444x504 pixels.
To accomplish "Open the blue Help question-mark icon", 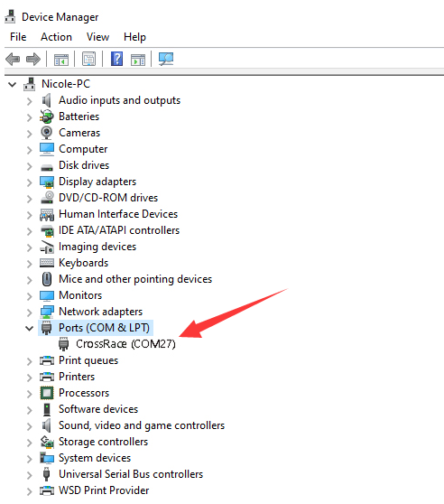I will 116,59.
